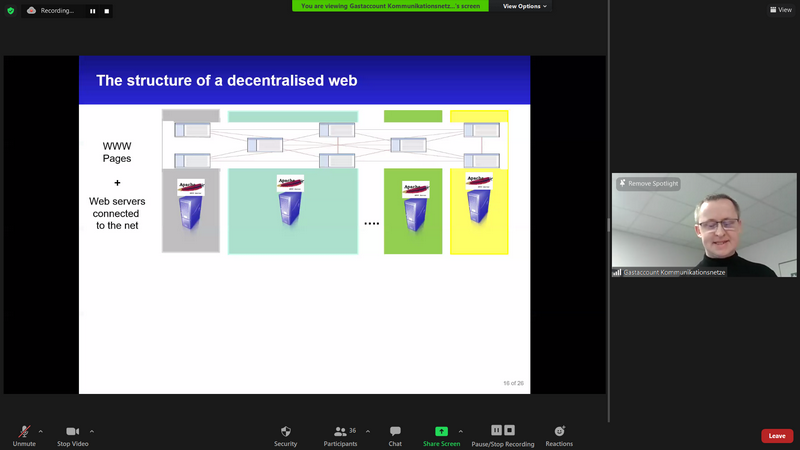
Task: Click the Share Screen button
Action: pyautogui.click(x=441, y=436)
